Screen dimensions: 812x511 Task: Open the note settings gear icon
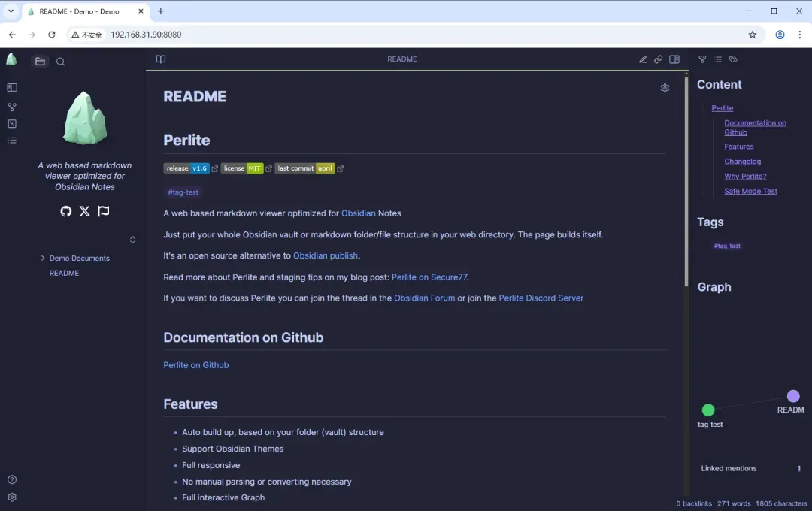(x=665, y=88)
